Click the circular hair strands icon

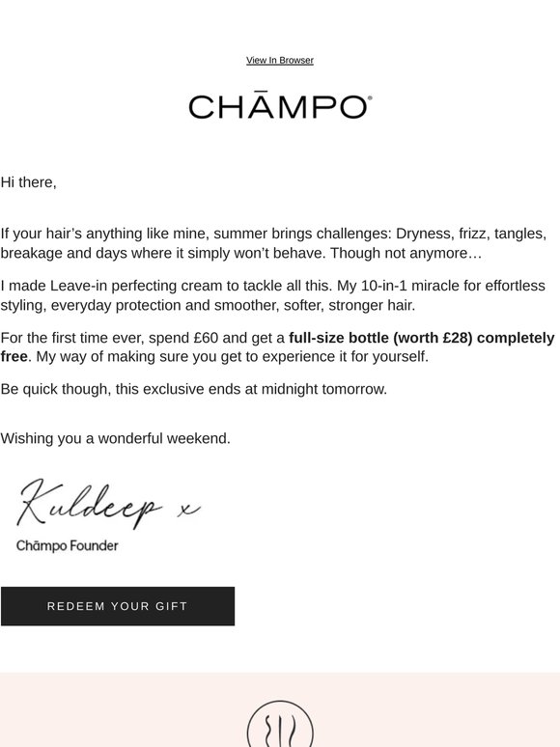(280, 724)
